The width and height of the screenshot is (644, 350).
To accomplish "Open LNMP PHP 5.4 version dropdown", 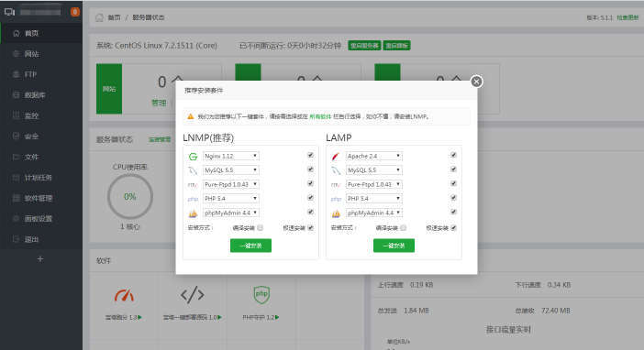I will (231, 198).
